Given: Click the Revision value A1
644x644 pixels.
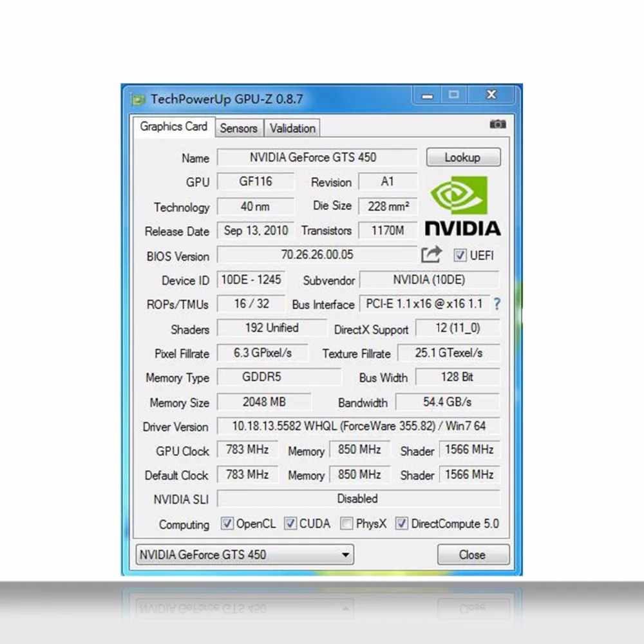Looking at the screenshot, I should tap(388, 182).
